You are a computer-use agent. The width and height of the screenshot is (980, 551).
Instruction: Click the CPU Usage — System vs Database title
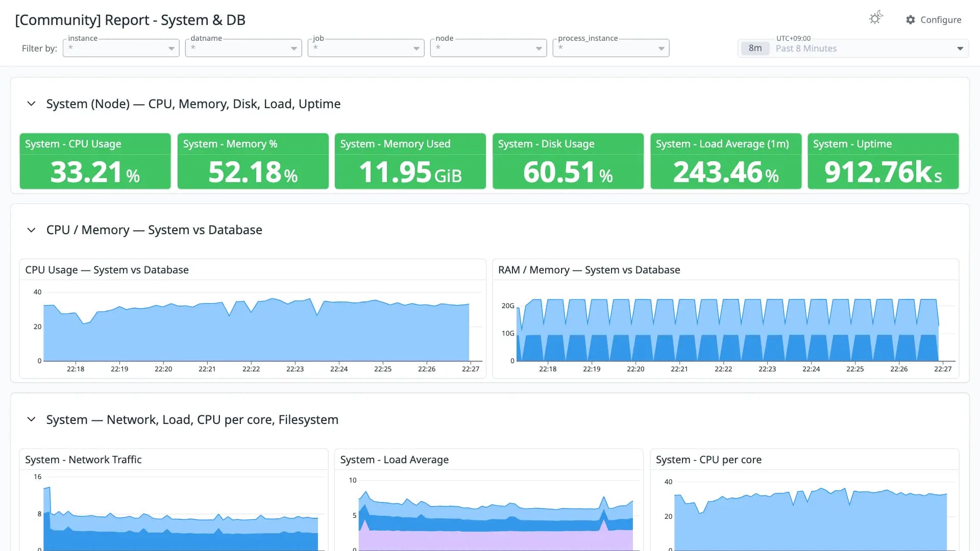coord(107,270)
